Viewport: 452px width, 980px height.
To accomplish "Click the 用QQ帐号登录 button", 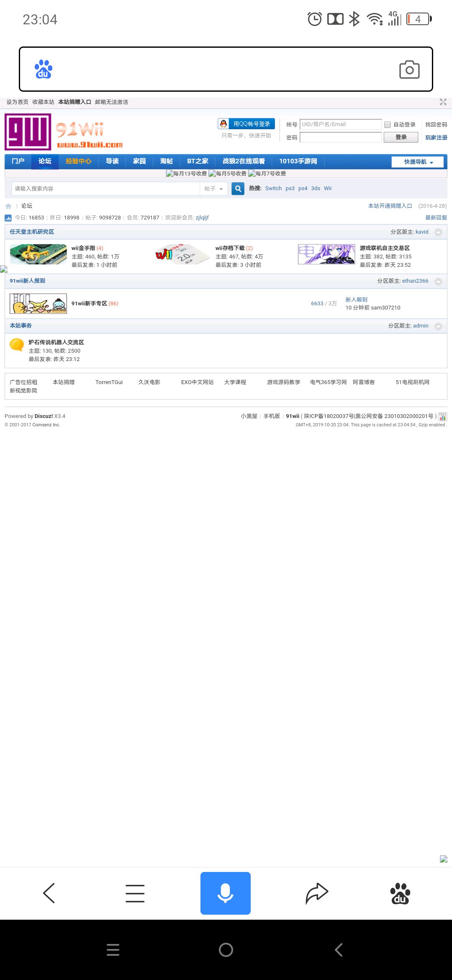I will [247, 124].
